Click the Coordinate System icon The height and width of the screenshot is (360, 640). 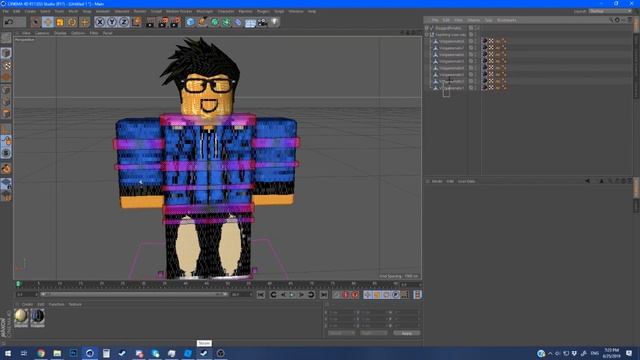coord(137,22)
